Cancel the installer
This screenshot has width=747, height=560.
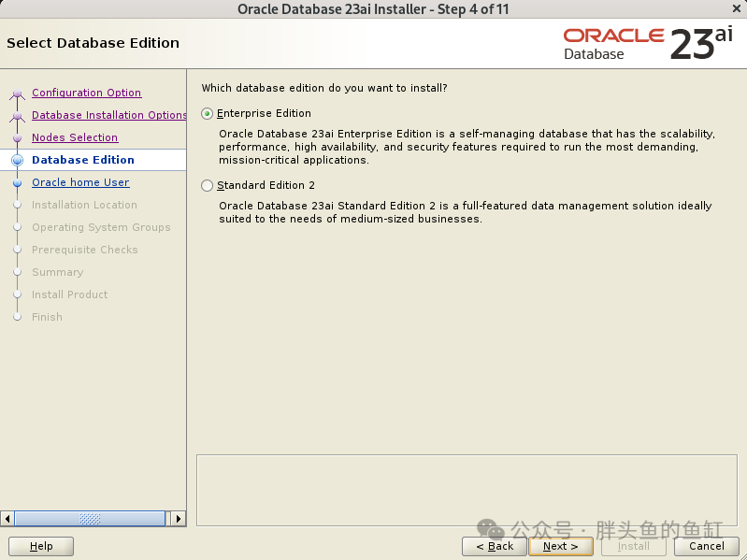click(x=707, y=546)
